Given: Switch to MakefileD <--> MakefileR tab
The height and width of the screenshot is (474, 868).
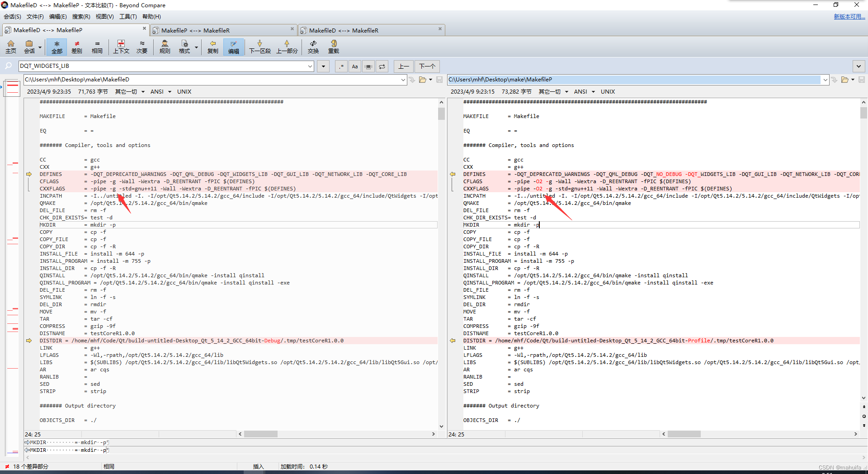Looking at the screenshot, I should point(371,30).
